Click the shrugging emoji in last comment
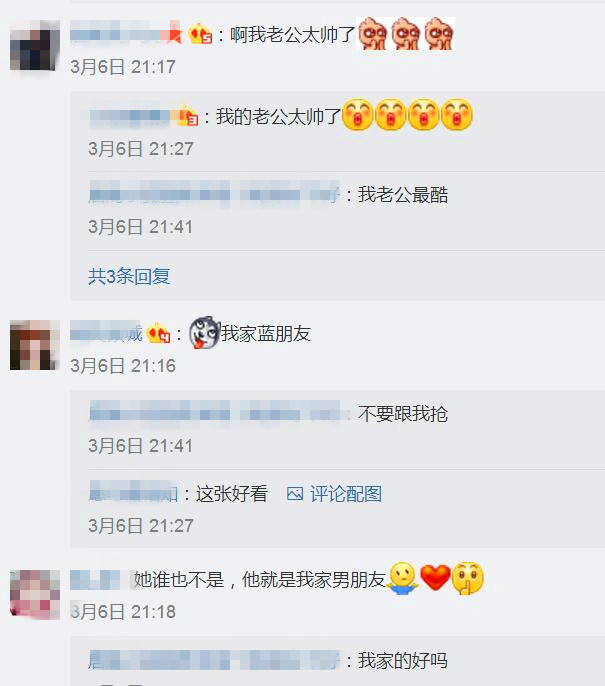 tap(402, 578)
